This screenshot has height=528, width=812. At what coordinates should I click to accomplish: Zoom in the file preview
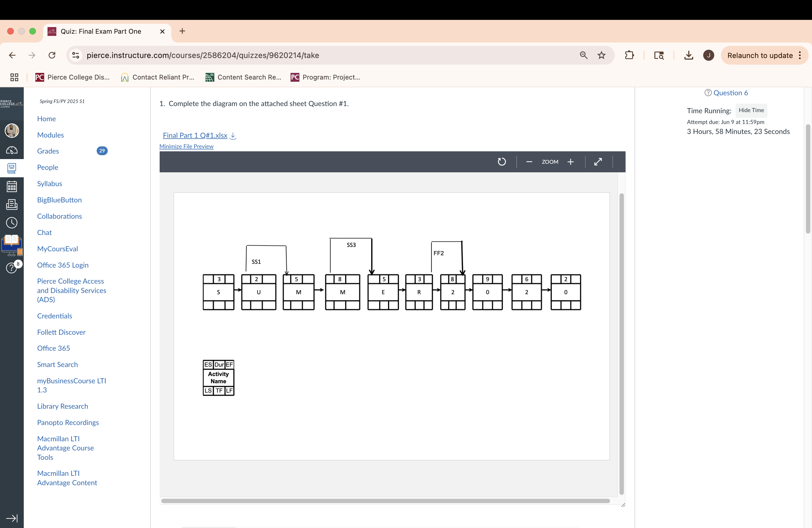point(570,162)
